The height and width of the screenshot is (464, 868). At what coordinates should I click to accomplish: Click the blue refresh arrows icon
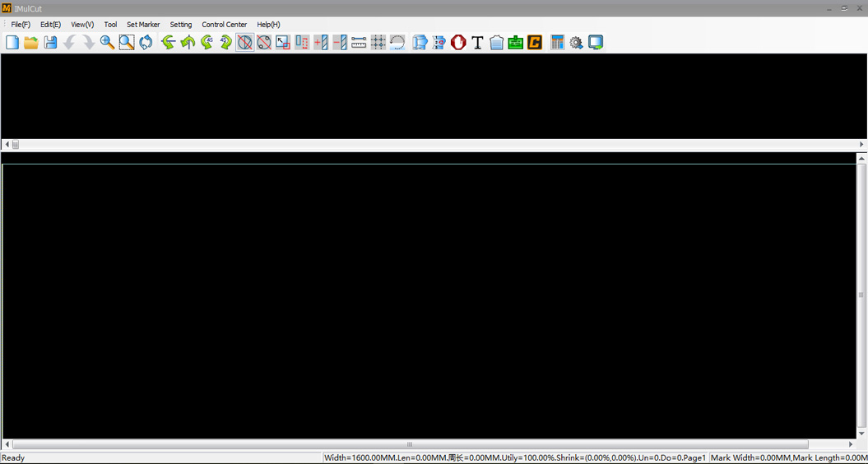click(146, 43)
